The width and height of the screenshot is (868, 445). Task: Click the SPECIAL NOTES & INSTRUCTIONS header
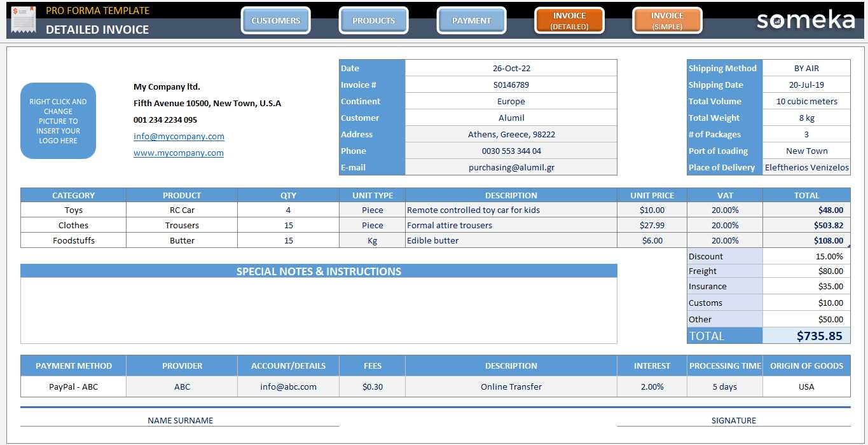pyautogui.click(x=319, y=271)
